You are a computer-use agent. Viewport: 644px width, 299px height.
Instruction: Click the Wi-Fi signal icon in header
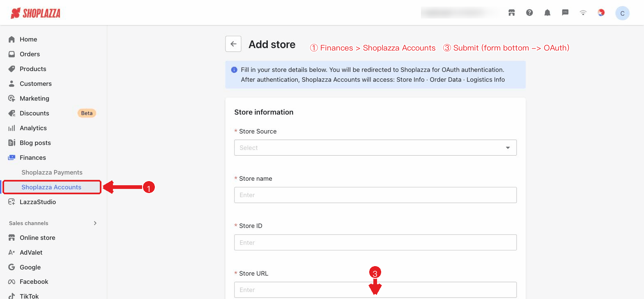[583, 13]
